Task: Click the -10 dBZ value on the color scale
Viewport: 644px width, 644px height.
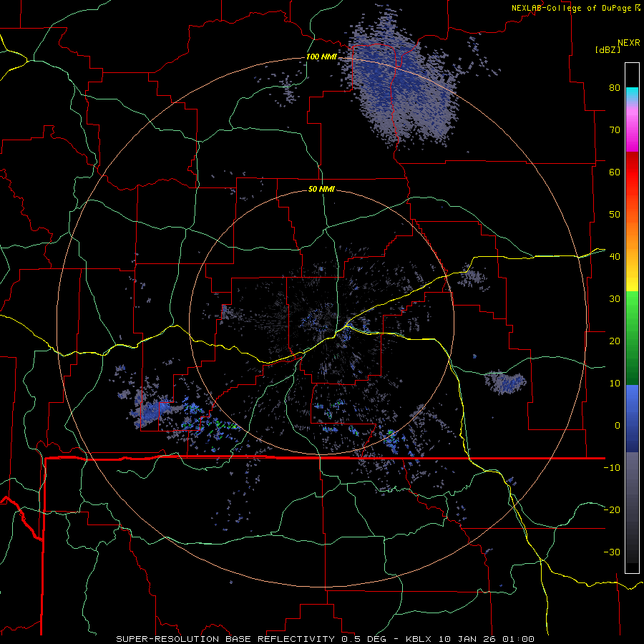Action: point(612,468)
